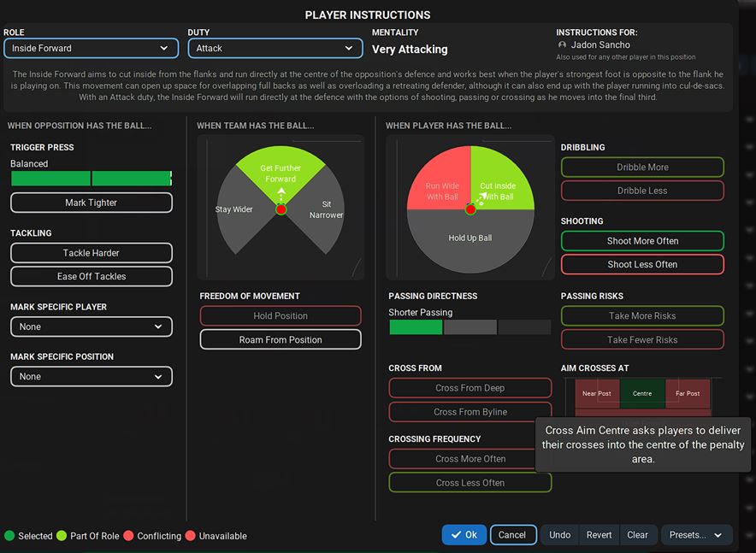756x553 pixels.
Task: Set Passing Directness to the middle segment
Action: (470, 327)
